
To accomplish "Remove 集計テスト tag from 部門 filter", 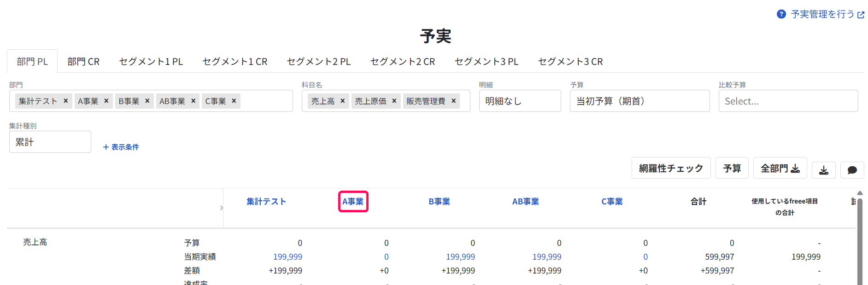I will tap(66, 101).
